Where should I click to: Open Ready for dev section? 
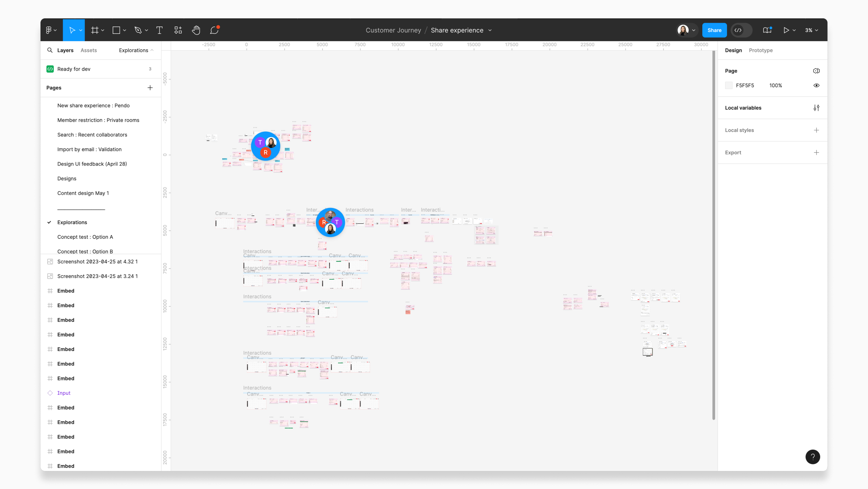click(101, 69)
